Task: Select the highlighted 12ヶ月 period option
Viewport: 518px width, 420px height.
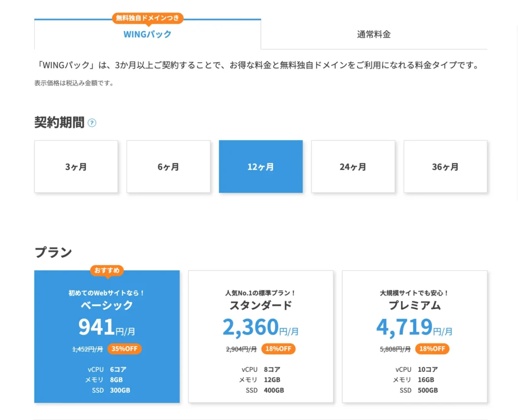Action: point(261,166)
